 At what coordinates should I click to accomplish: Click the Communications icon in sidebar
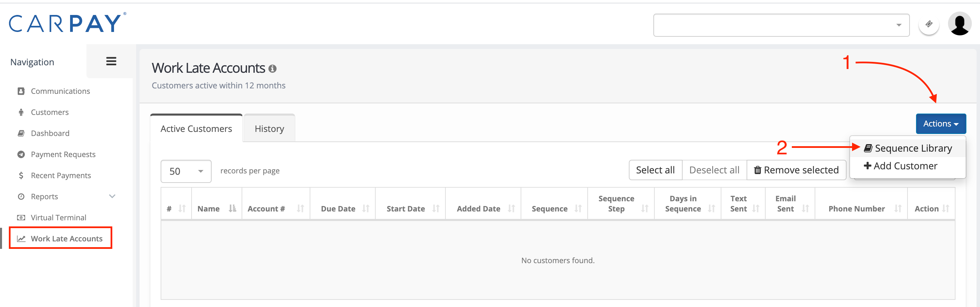pyautogui.click(x=21, y=91)
